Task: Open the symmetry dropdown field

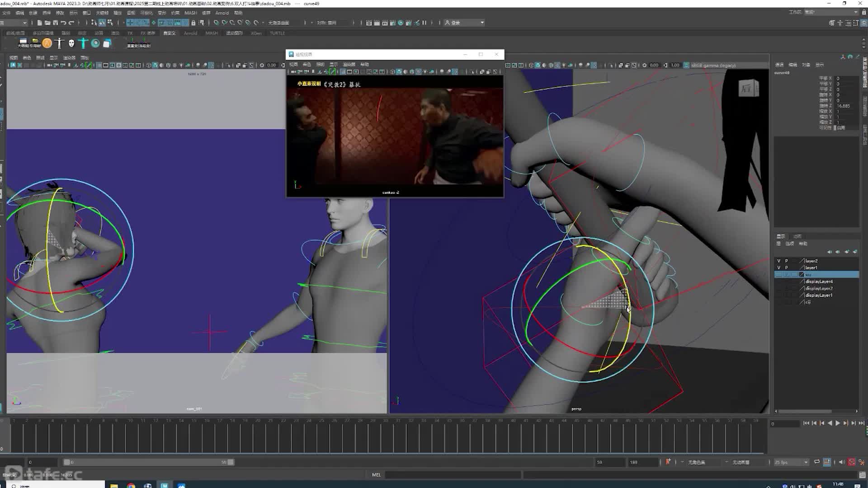Action: (x=334, y=23)
